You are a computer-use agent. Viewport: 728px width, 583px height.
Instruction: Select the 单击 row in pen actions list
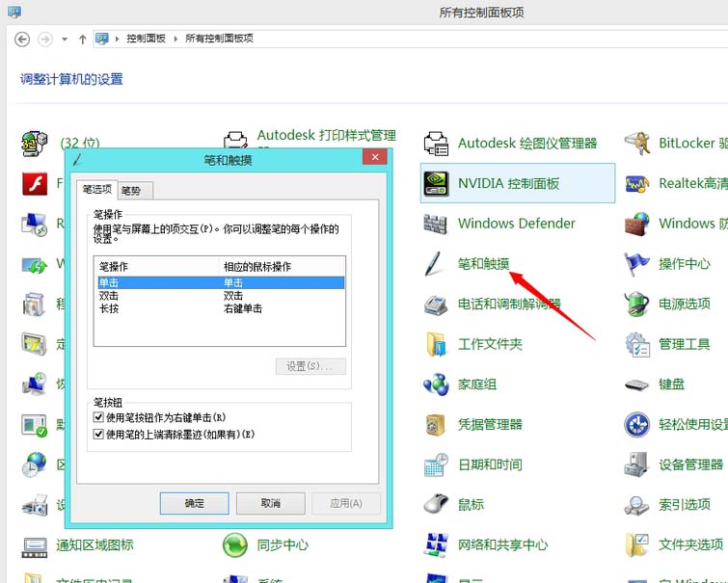pos(221,282)
